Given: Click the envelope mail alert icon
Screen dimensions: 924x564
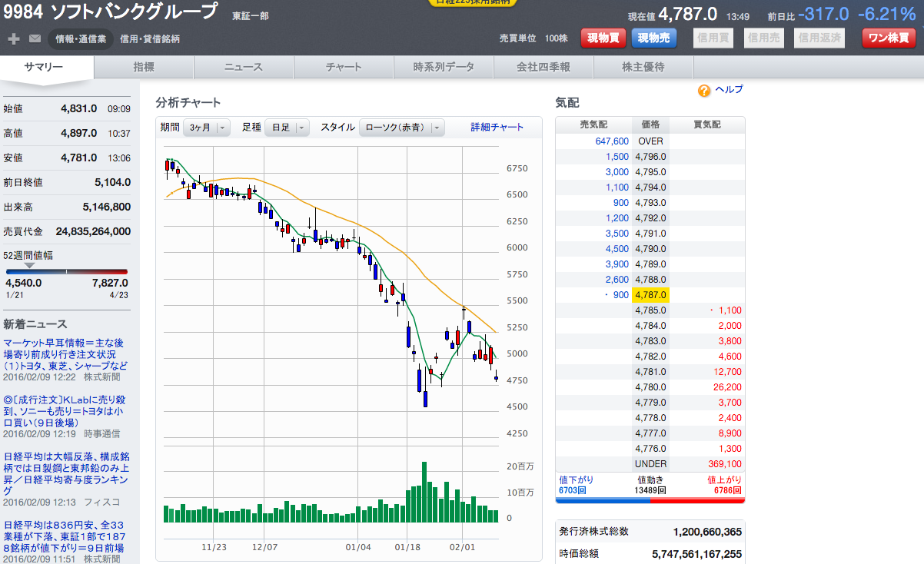Looking at the screenshot, I should pyautogui.click(x=35, y=38).
